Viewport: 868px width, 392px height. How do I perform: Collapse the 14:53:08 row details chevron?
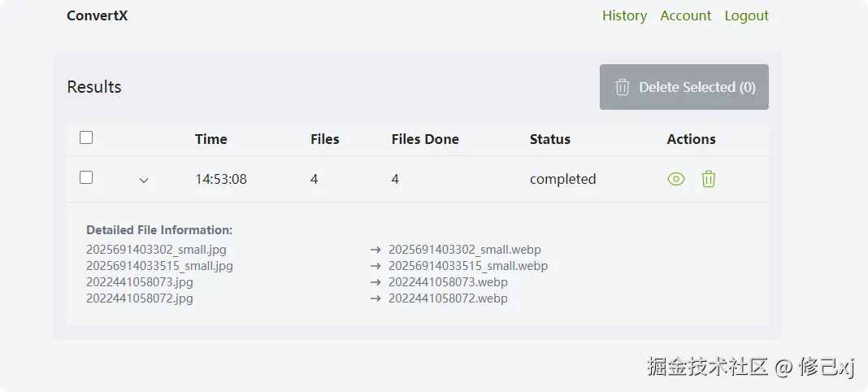[x=144, y=180]
